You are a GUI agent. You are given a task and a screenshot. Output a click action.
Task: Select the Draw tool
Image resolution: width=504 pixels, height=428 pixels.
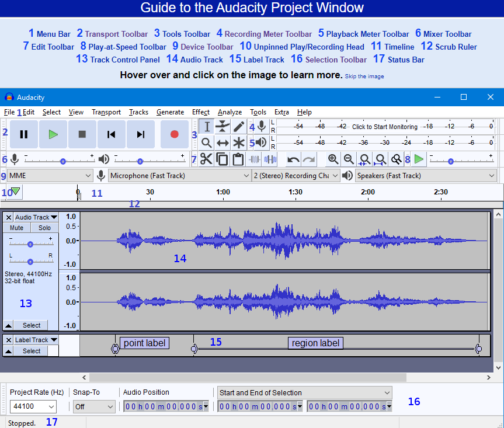point(239,126)
